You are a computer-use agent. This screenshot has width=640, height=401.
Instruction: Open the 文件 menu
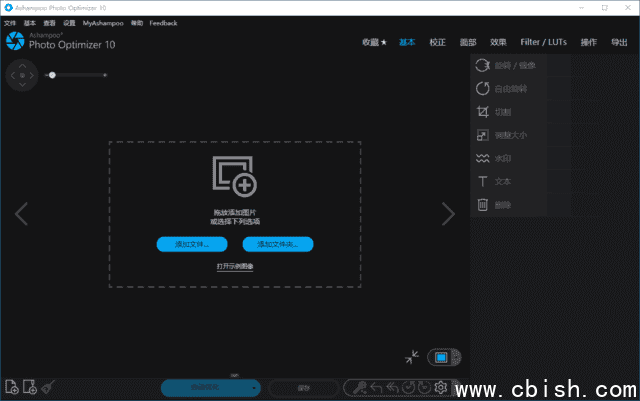[10, 23]
